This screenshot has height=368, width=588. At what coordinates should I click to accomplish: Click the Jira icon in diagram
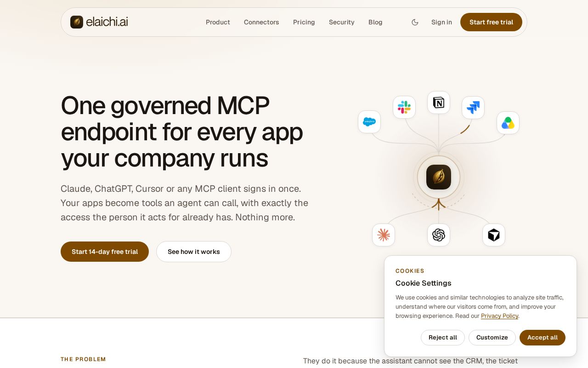[x=473, y=108]
